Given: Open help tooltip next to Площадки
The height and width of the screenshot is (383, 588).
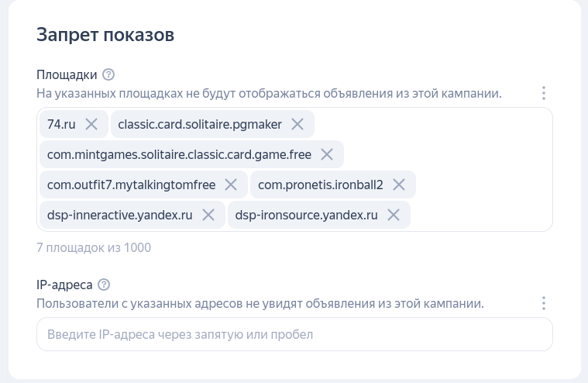Looking at the screenshot, I should coord(108,74).
